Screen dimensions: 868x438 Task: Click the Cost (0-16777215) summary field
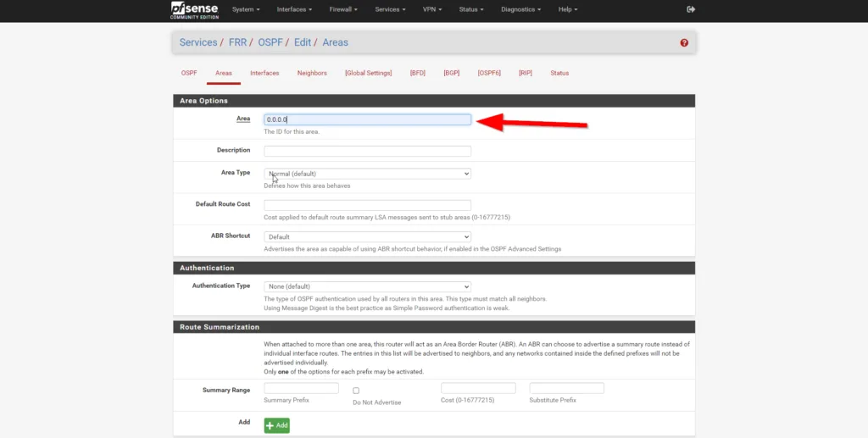478,388
